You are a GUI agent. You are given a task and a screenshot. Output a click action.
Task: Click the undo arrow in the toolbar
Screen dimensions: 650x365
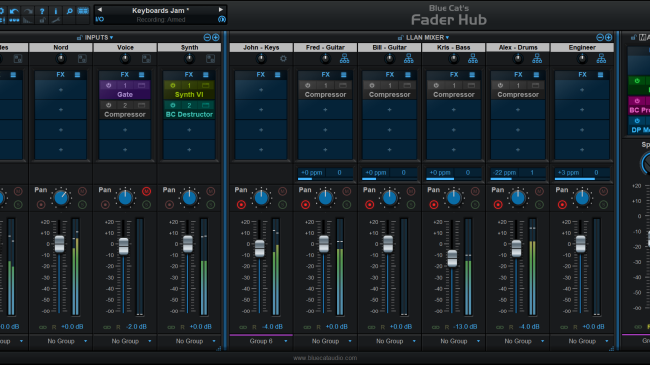(x=15, y=11)
